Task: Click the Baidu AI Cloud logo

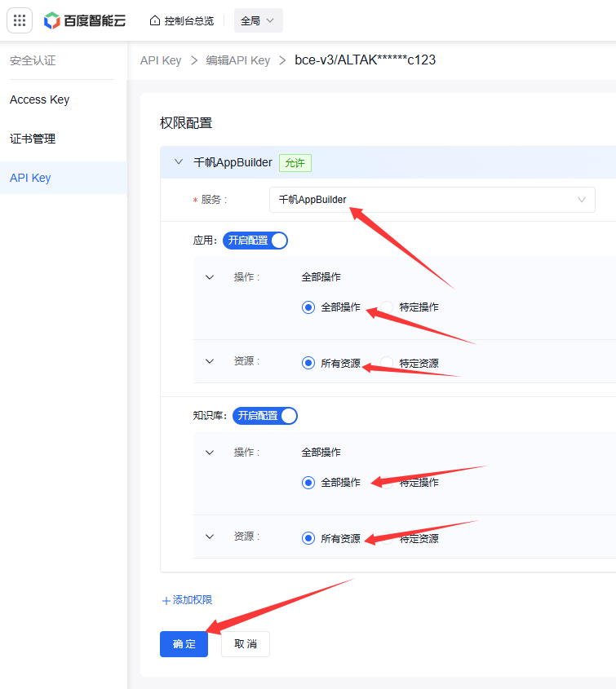Action: [x=86, y=20]
